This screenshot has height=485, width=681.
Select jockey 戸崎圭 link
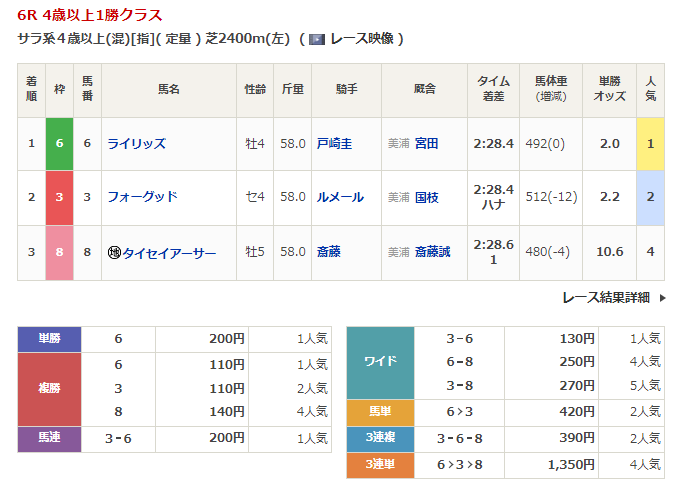pyautogui.click(x=334, y=143)
